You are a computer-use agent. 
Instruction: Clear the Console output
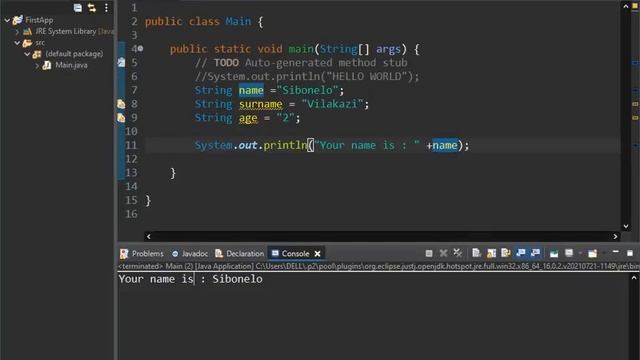(476, 253)
